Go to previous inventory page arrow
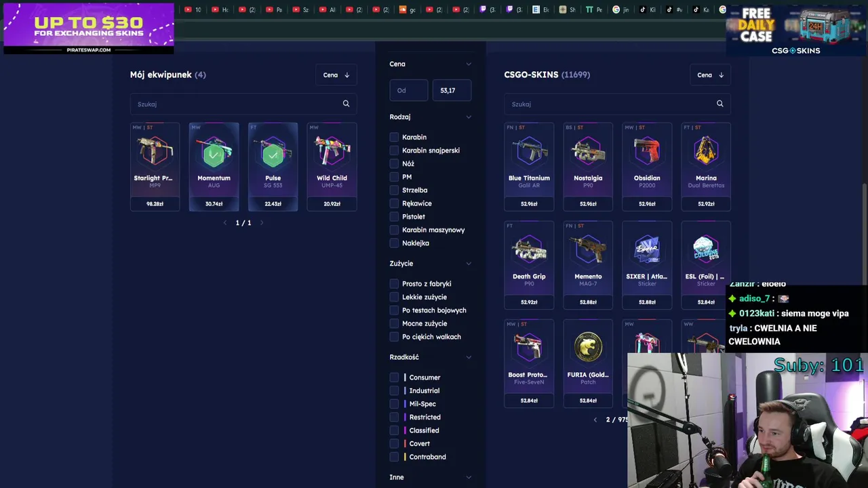 225,223
